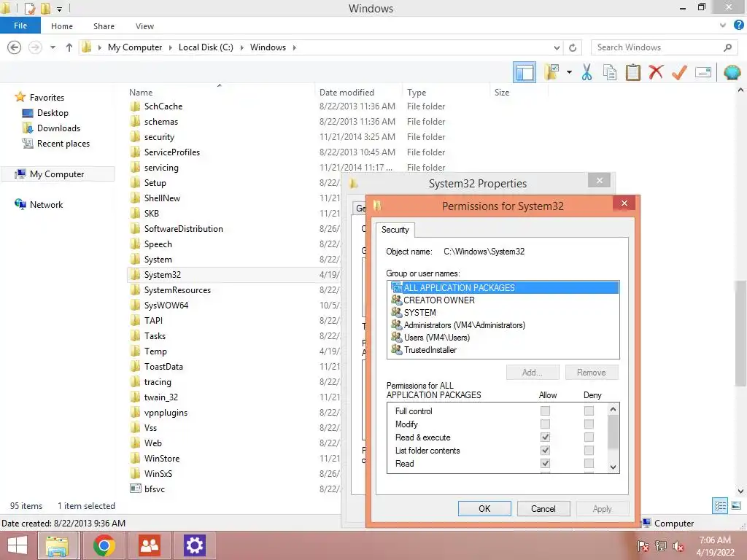The image size is (747, 560).
Task: Select the SysWOW64 folder
Action: pos(166,306)
